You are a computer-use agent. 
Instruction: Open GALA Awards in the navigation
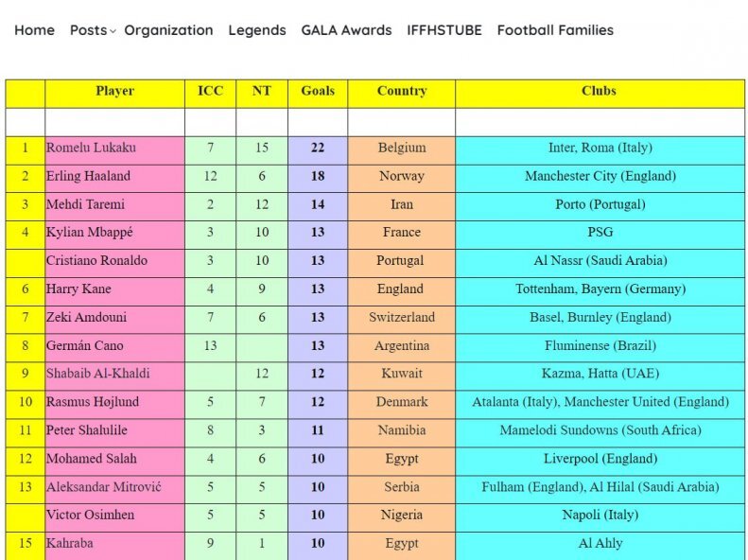click(346, 30)
